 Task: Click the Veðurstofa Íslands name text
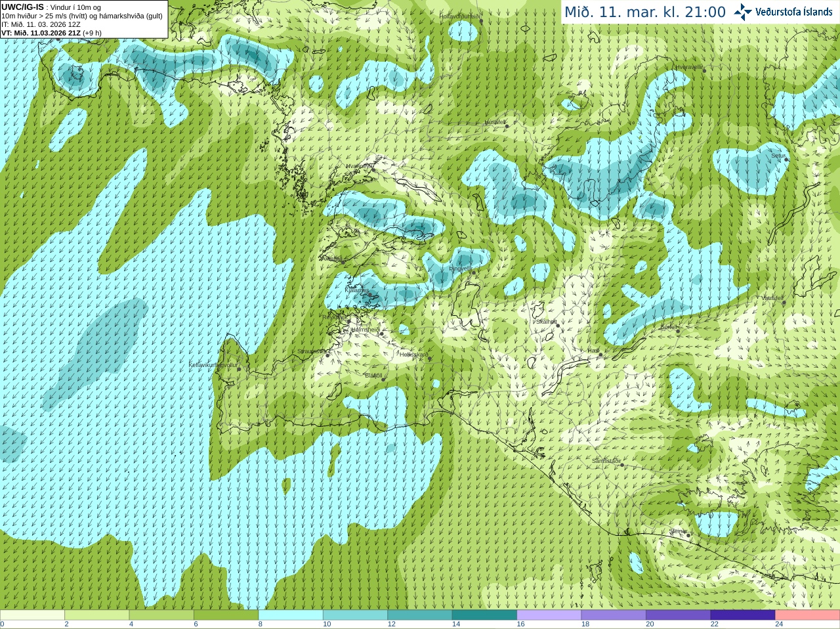(794, 12)
